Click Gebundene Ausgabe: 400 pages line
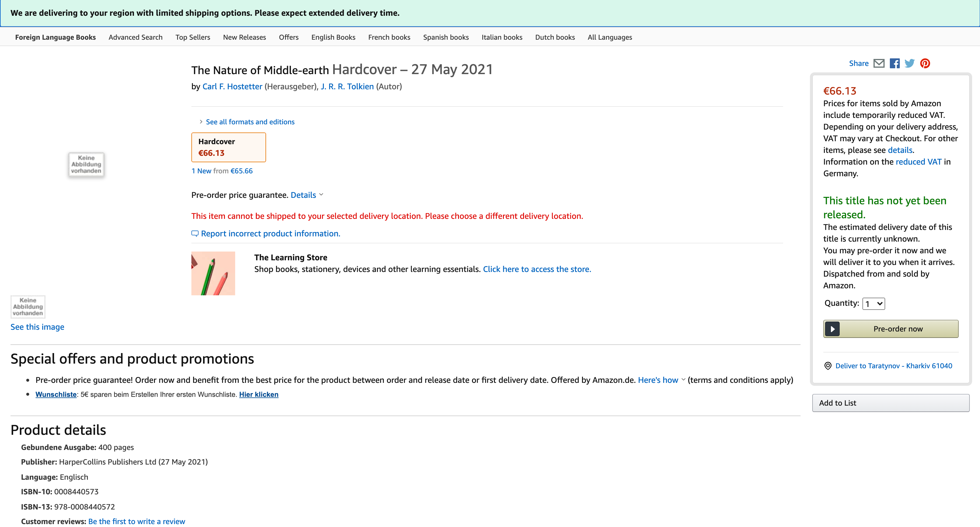Image resolution: width=980 pixels, height=527 pixels. [77, 447]
